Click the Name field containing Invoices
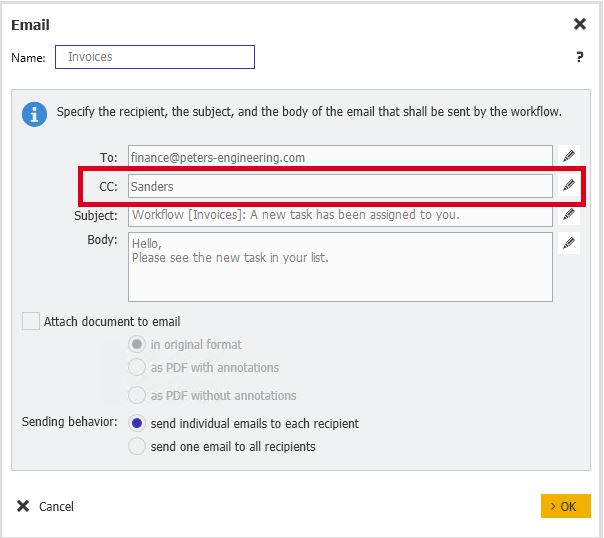Screen dimensions: 604x538 [155, 57]
